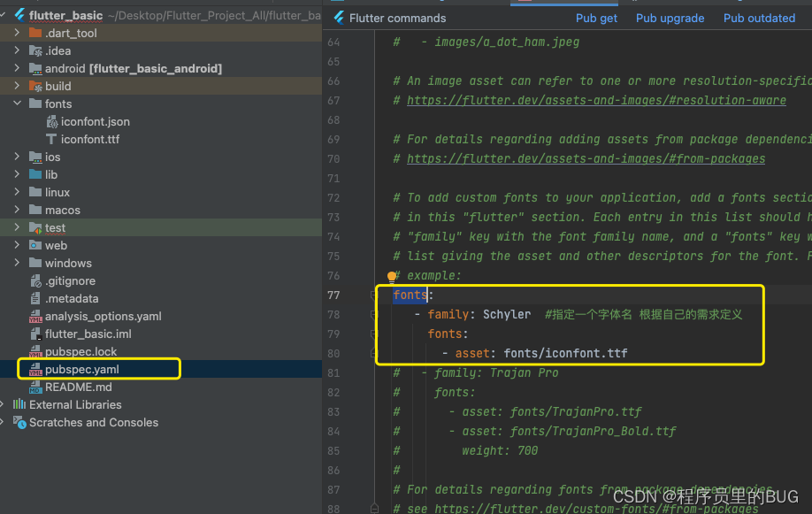Click the ios folder icon

click(x=35, y=157)
